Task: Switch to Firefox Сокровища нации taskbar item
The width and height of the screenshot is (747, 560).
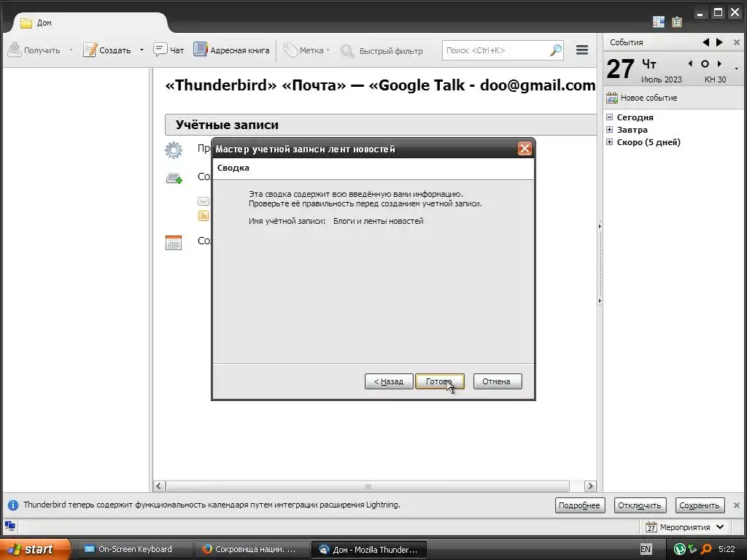Action: click(252, 549)
